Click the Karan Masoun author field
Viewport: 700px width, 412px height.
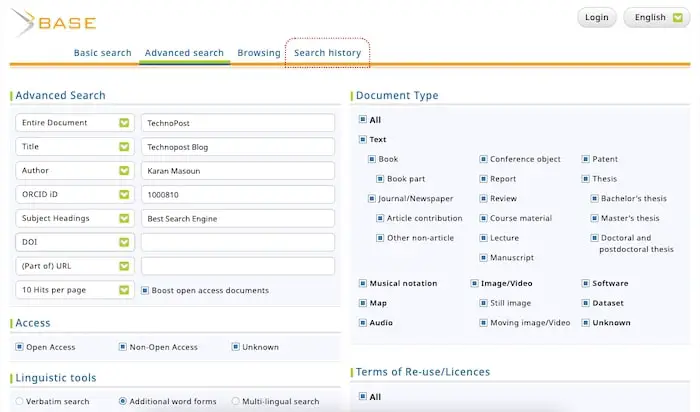pyautogui.click(x=238, y=171)
